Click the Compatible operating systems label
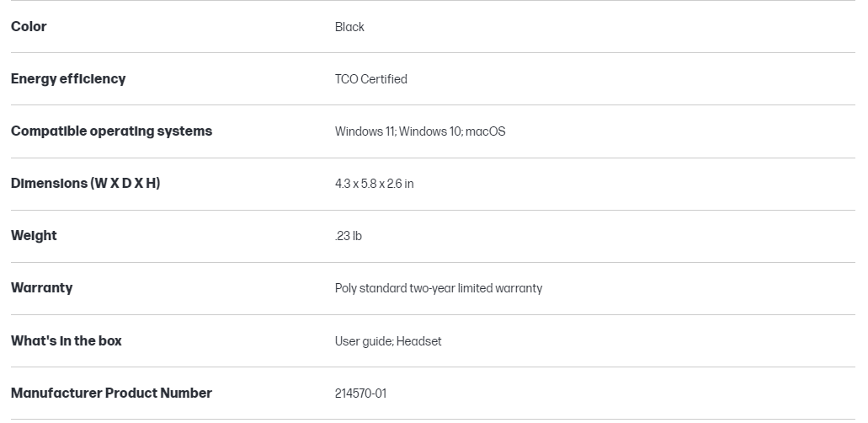Screen dimensions: 868x423 [111, 131]
